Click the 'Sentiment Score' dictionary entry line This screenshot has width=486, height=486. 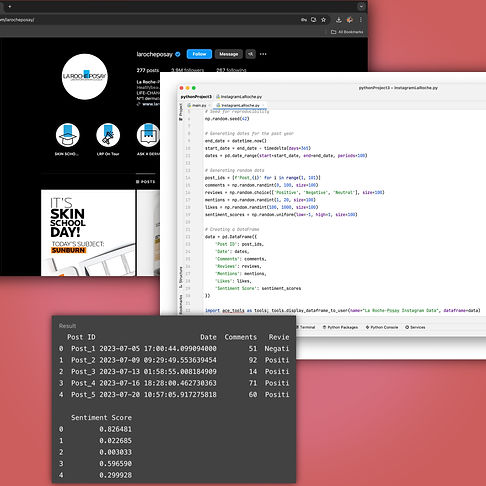(258, 288)
